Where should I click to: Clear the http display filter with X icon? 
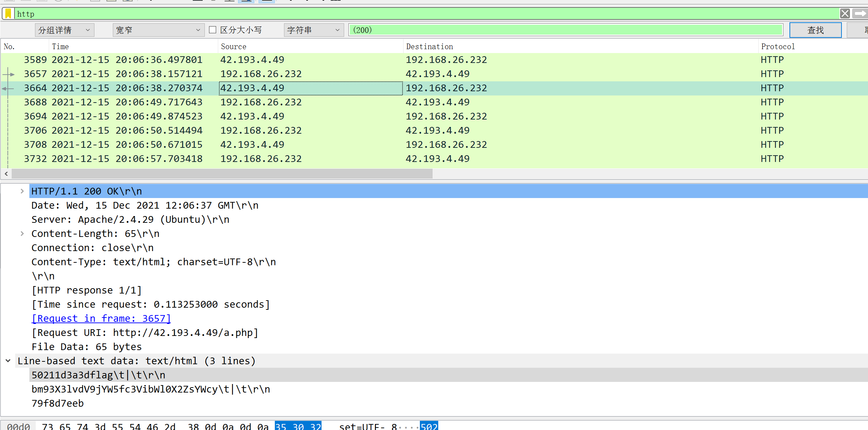[x=845, y=14]
